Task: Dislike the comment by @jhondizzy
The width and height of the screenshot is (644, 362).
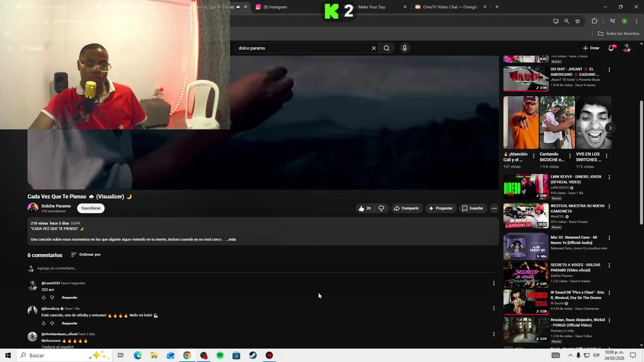Action: pyautogui.click(x=52, y=323)
